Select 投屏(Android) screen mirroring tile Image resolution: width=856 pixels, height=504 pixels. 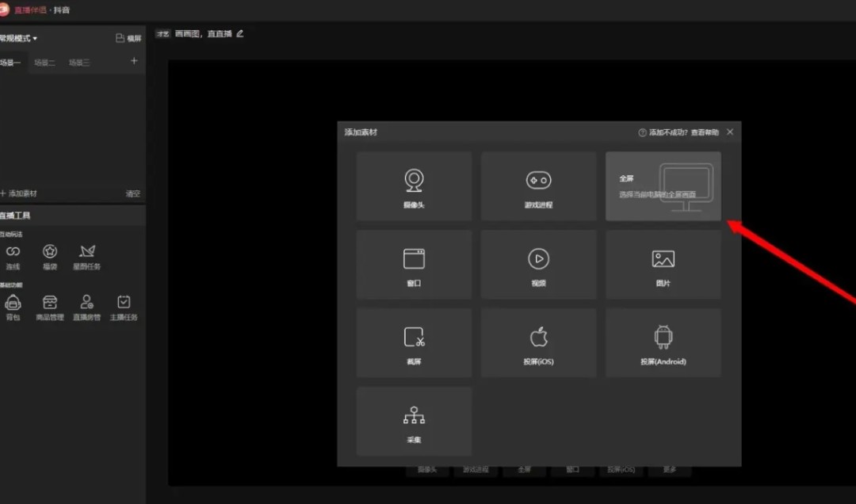click(663, 342)
